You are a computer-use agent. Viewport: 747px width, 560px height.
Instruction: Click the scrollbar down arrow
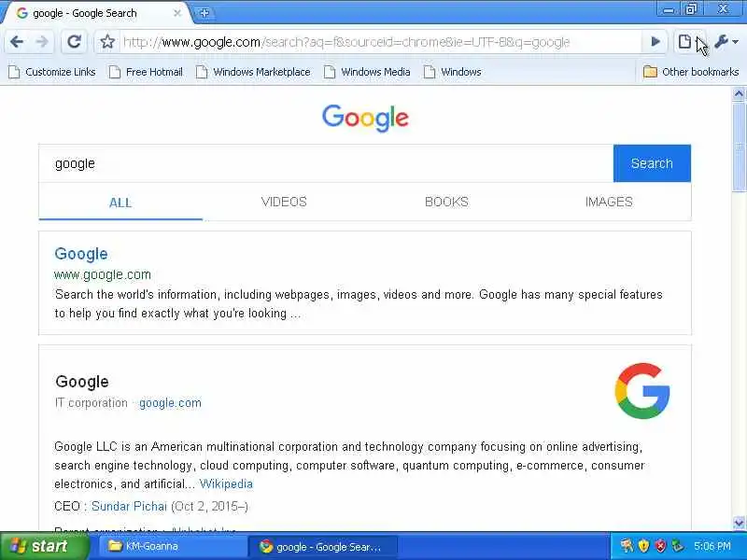[x=739, y=523]
